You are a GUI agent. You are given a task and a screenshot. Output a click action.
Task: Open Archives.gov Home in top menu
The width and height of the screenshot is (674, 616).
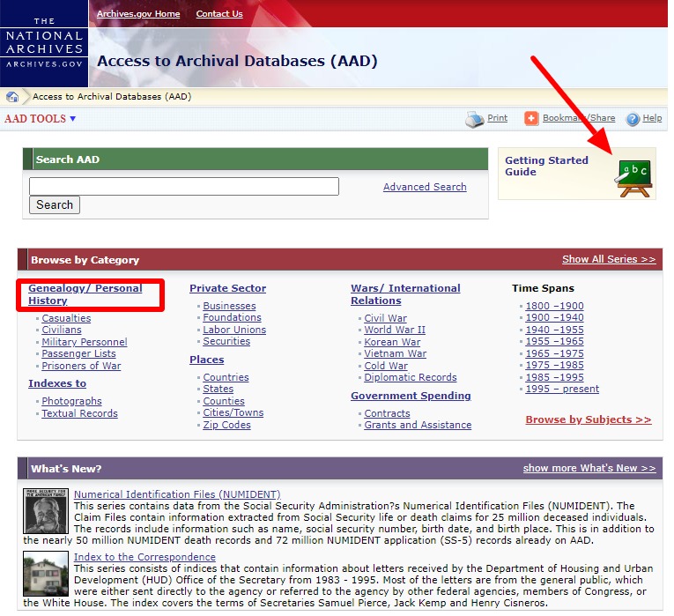point(138,14)
